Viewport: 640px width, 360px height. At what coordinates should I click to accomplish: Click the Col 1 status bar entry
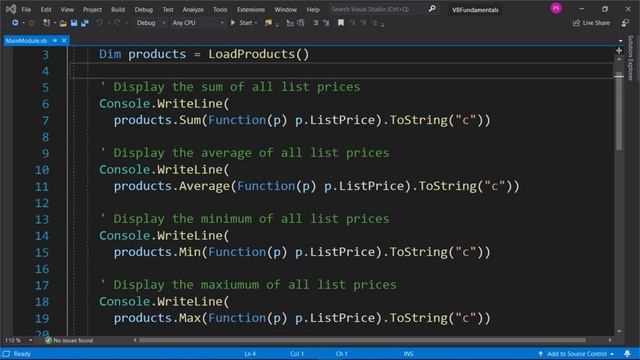click(297, 354)
